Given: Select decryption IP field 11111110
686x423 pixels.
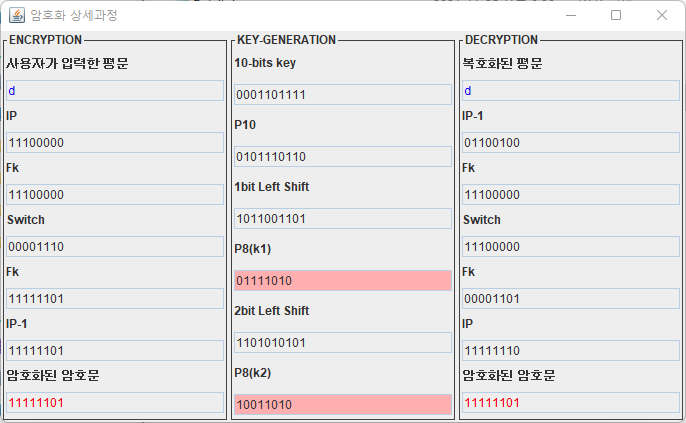Looking at the screenshot, I should pos(571,350).
